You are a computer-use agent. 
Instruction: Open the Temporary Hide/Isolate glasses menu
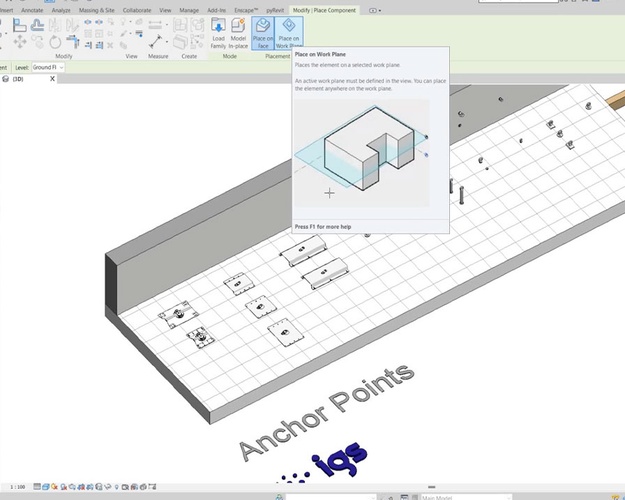pyautogui.click(x=108, y=486)
